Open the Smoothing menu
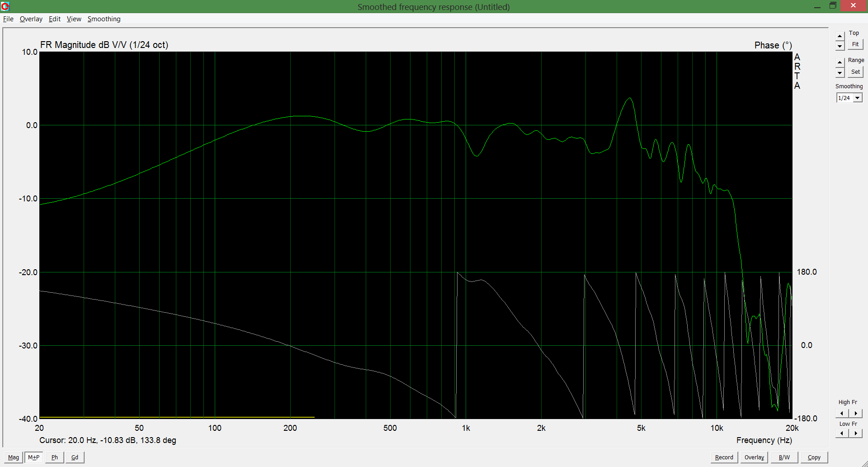Image resolution: width=868 pixels, height=467 pixels. point(104,19)
